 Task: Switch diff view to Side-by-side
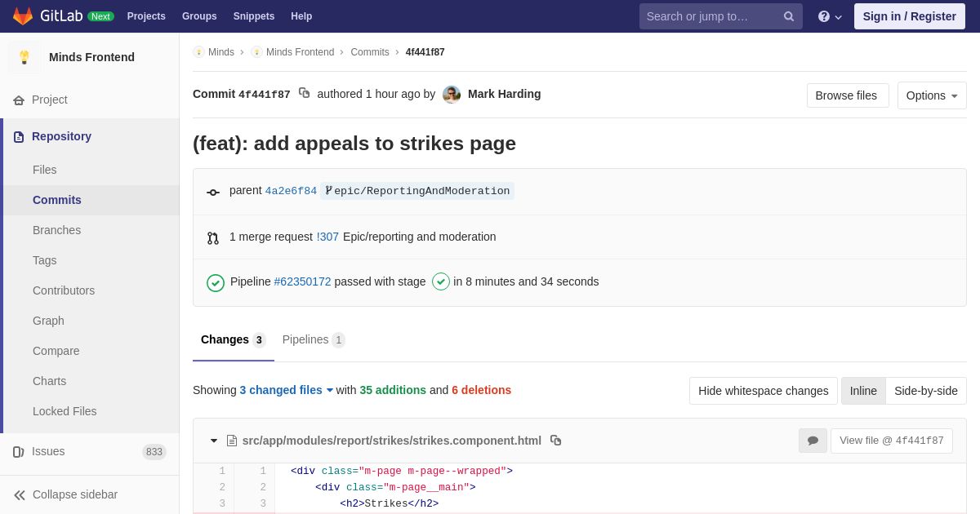click(925, 391)
